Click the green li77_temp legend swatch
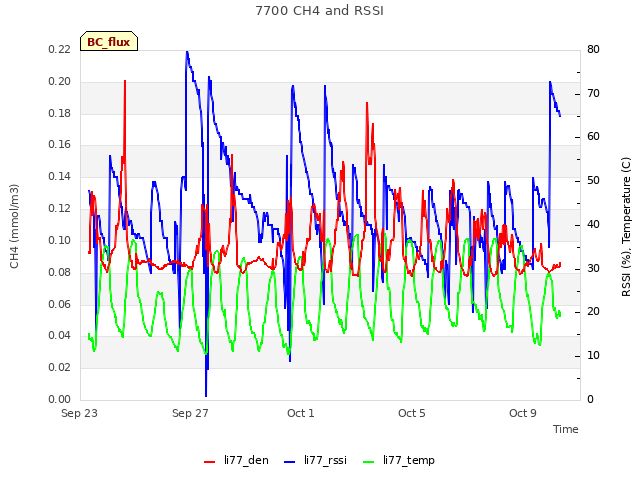Viewport: 640px width, 480px height. coord(369,462)
